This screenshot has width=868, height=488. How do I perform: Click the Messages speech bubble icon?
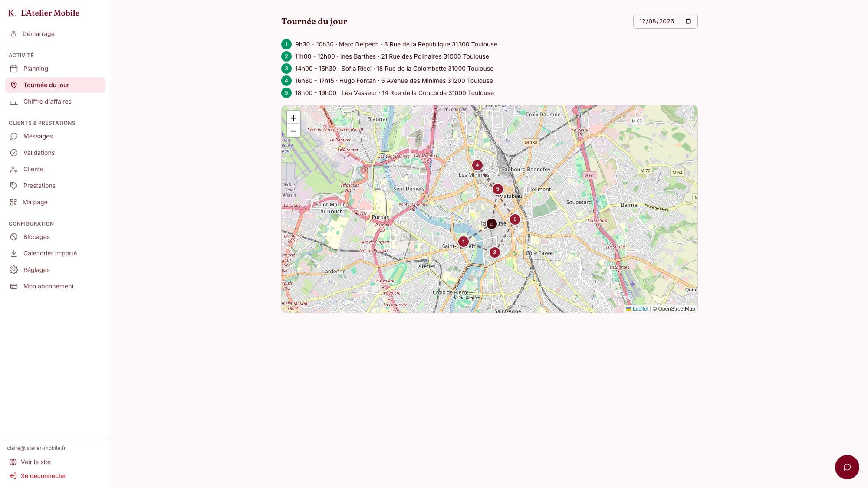14,136
